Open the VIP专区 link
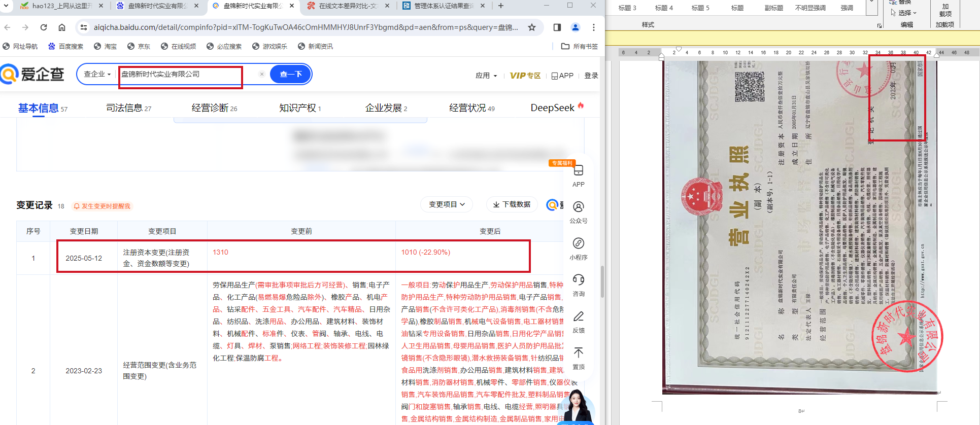This screenshot has height=425, width=980. [525, 76]
